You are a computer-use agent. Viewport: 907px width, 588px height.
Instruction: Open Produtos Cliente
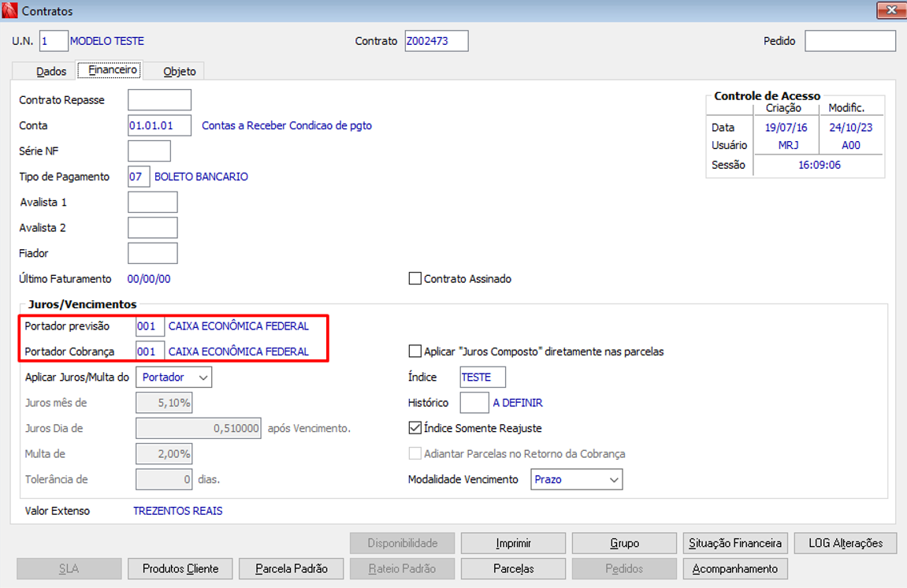[x=180, y=568]
